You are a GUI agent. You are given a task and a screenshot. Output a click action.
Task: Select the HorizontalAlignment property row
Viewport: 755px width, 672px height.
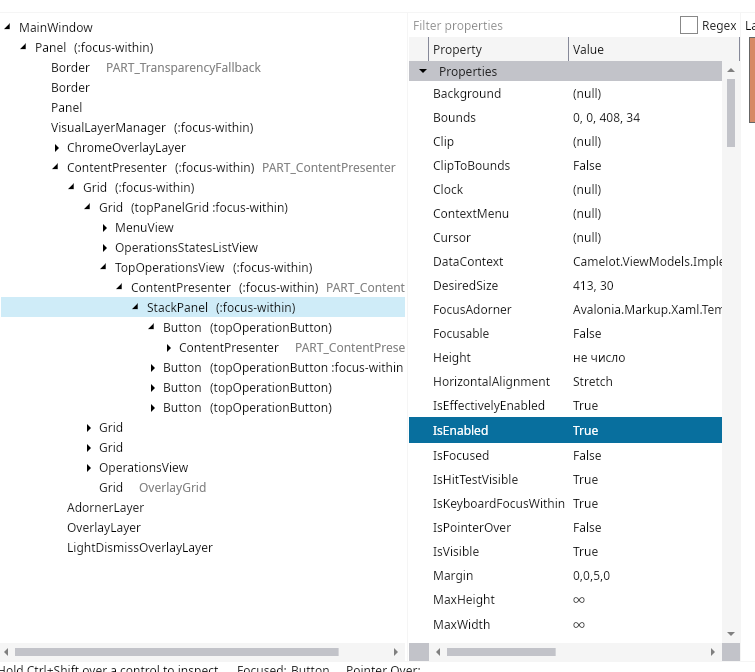pyautogui.click(x=565, y=382)
